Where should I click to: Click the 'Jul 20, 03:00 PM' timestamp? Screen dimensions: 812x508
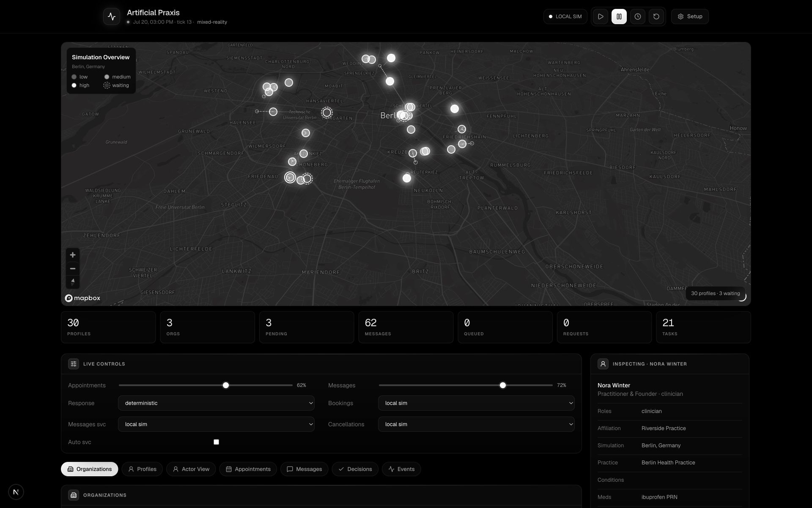pyautogui.click(x=153, y=22)
